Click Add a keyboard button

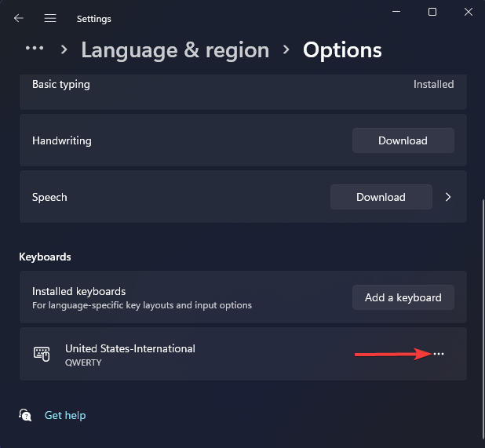click(403, 297)
